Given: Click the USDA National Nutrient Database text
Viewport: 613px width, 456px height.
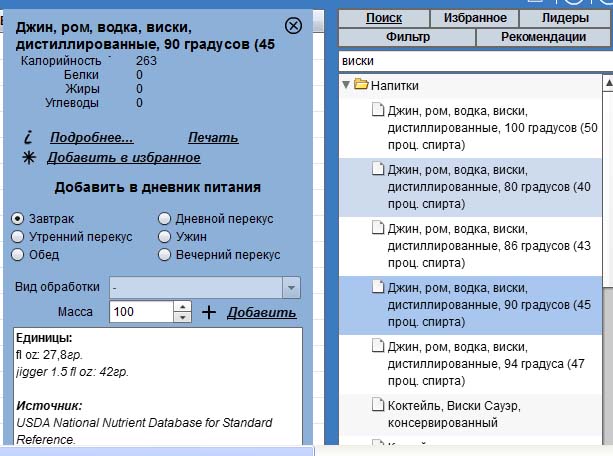Looking at the screenshot, I should 144,431.
